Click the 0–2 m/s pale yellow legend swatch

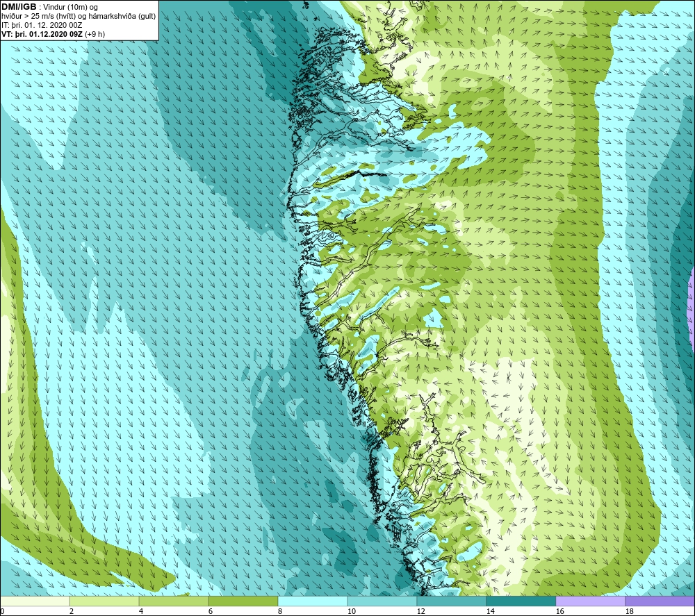(35, 601)
